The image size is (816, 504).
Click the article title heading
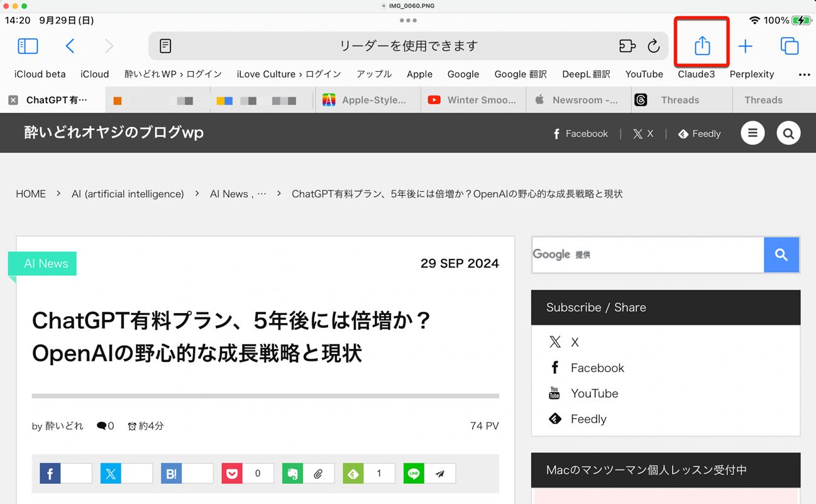click(233, 337)
